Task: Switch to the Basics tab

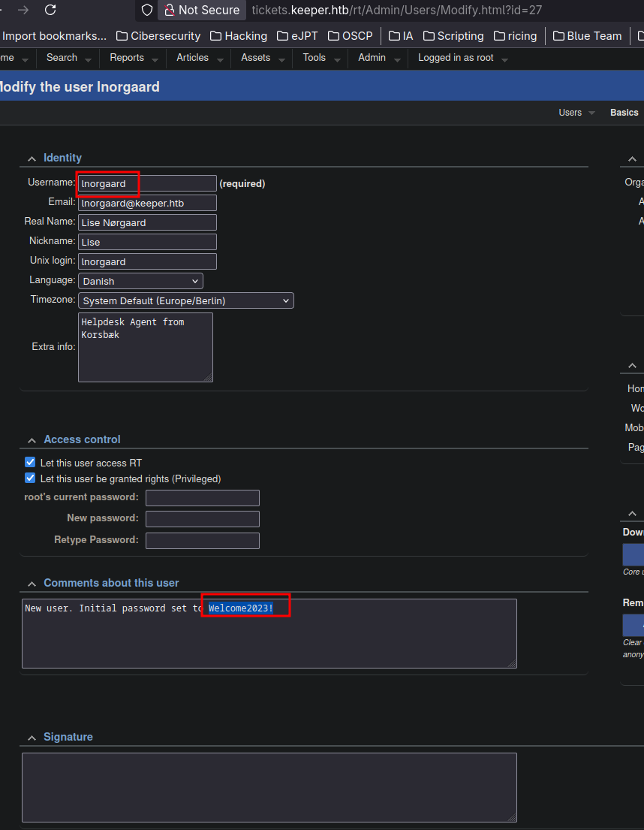Action: [x=624, y=113]
